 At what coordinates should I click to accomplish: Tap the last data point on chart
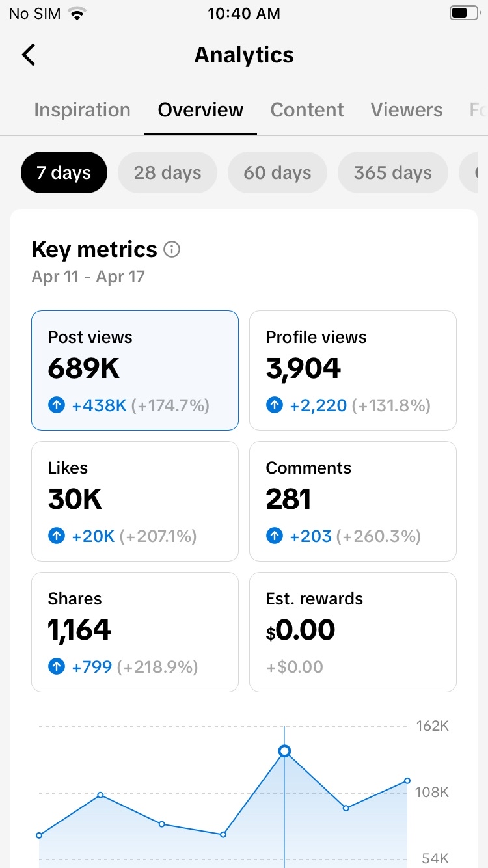407,781
